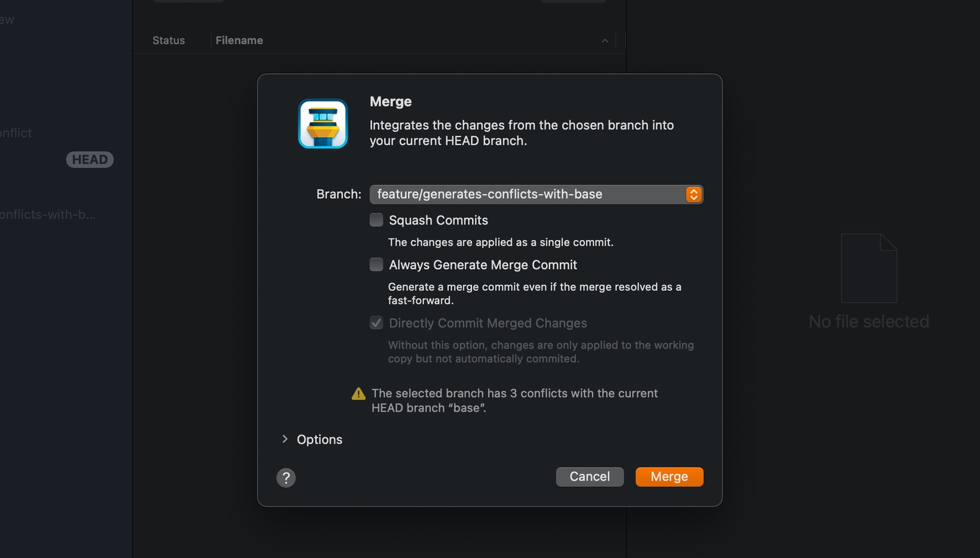980x558 pixels.
Task: Disable Directly Commit Merged Changes
Action: click(x=376, y=322)
